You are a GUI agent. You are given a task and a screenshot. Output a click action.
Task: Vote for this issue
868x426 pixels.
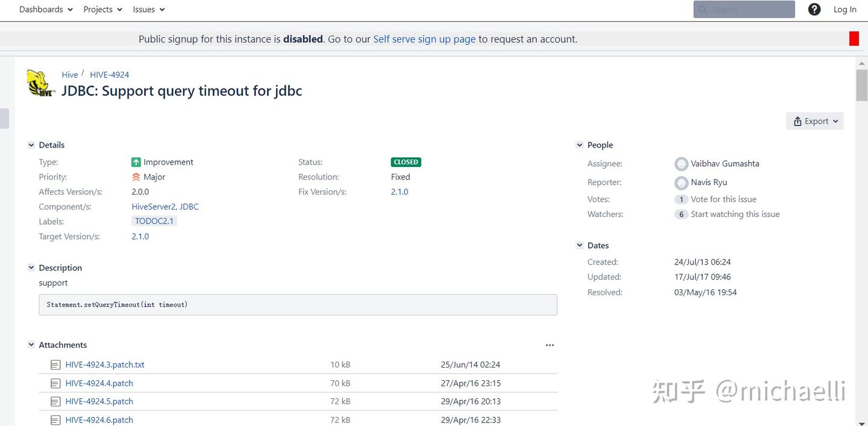coord(723,199)
